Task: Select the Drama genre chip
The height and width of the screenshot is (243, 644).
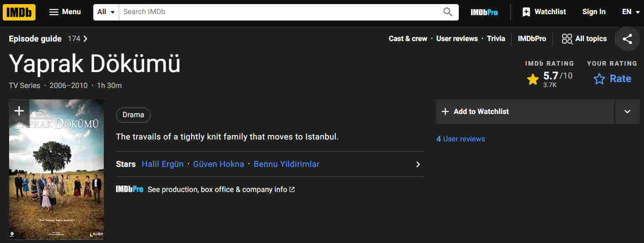Action: pyautogui.click(x=133, y=115)
